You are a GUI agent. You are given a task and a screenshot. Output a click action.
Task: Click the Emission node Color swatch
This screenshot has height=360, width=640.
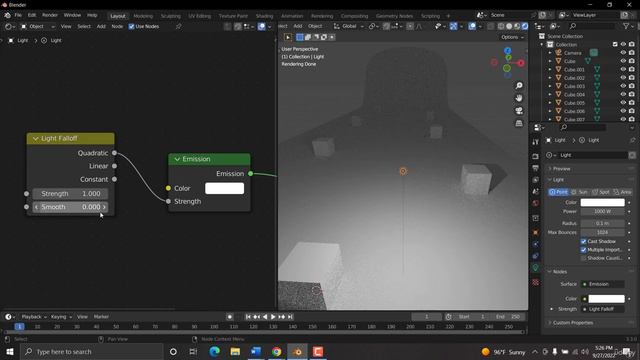pyautogui.click(x=224, y=188)
